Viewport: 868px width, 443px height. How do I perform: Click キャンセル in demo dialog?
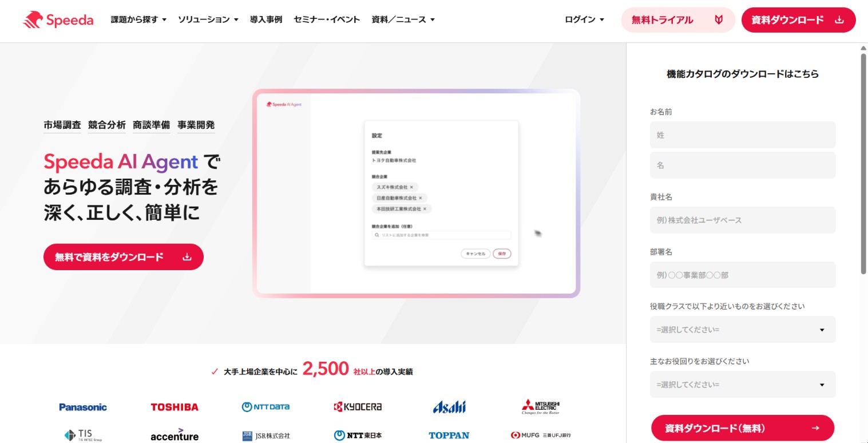[x=475, y=254]
